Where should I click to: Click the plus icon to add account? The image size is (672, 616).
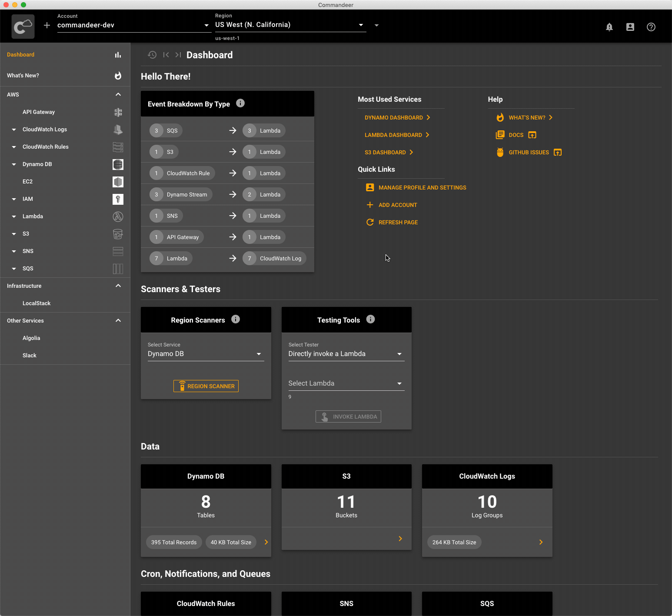47,25
